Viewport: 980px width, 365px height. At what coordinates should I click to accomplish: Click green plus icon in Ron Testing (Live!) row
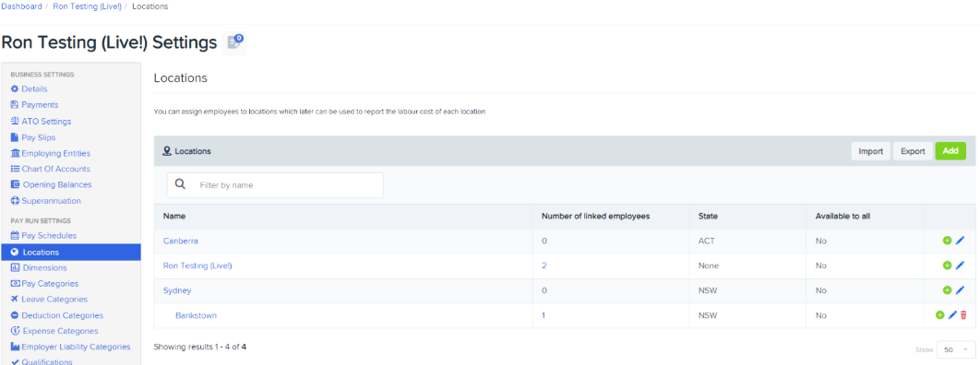pos(947,265)
